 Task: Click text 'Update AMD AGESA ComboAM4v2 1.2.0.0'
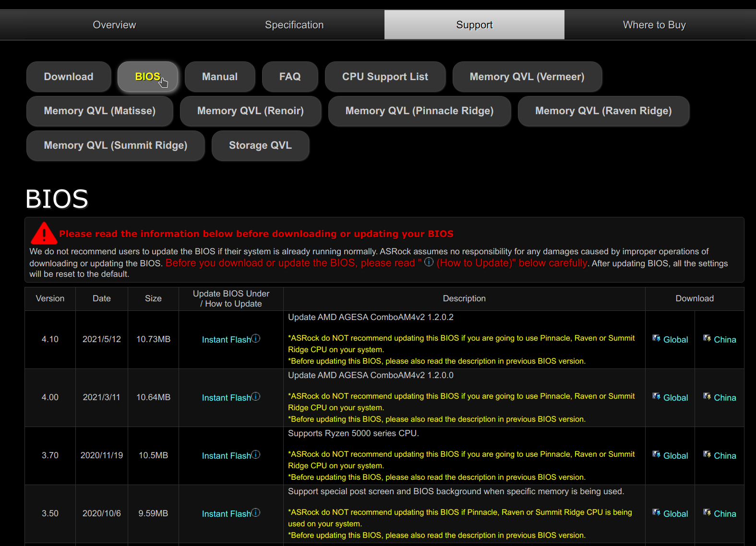pos(371,375)
